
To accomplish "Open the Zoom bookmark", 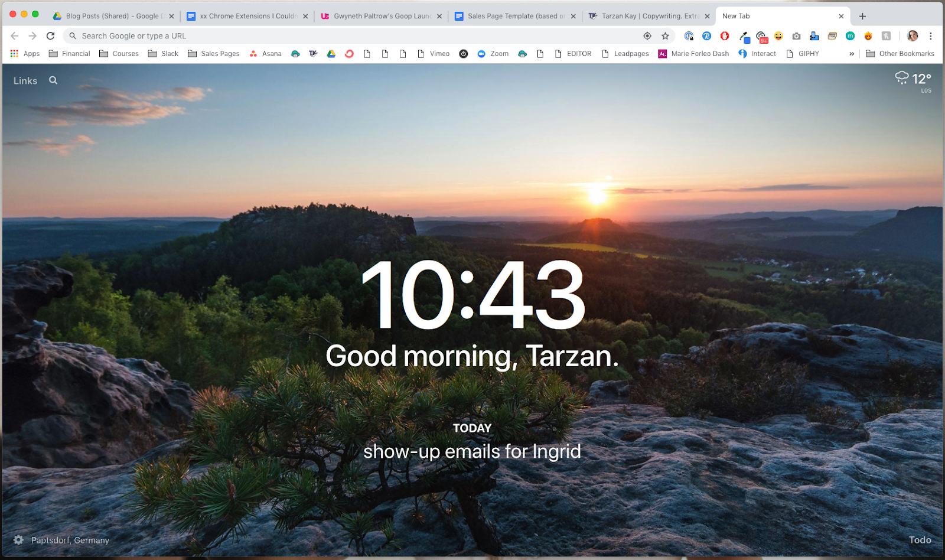I will [493, 54].
